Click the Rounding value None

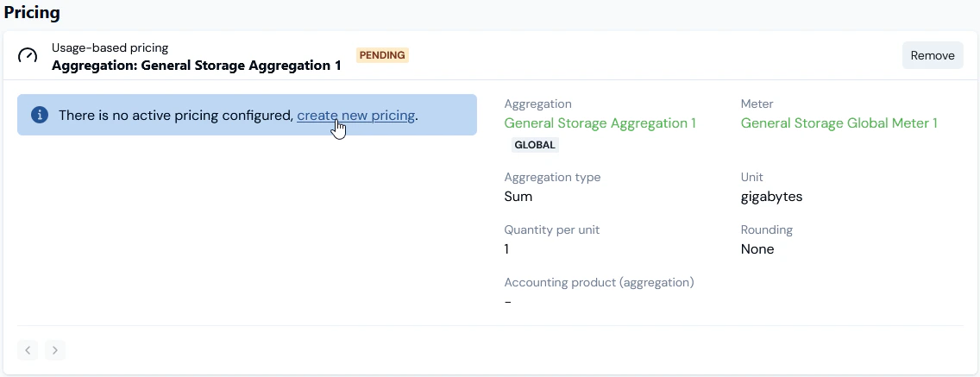tap(757, 249)
